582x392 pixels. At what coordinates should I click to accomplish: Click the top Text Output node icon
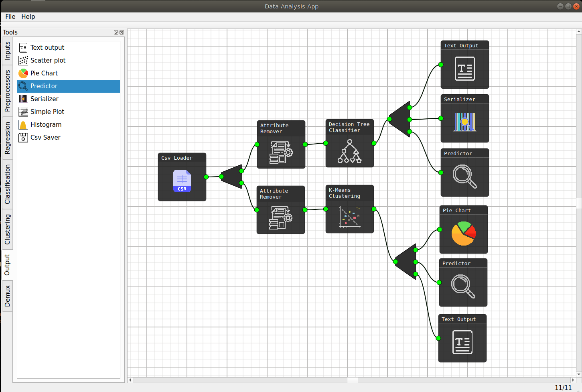(x=464, y=69)
